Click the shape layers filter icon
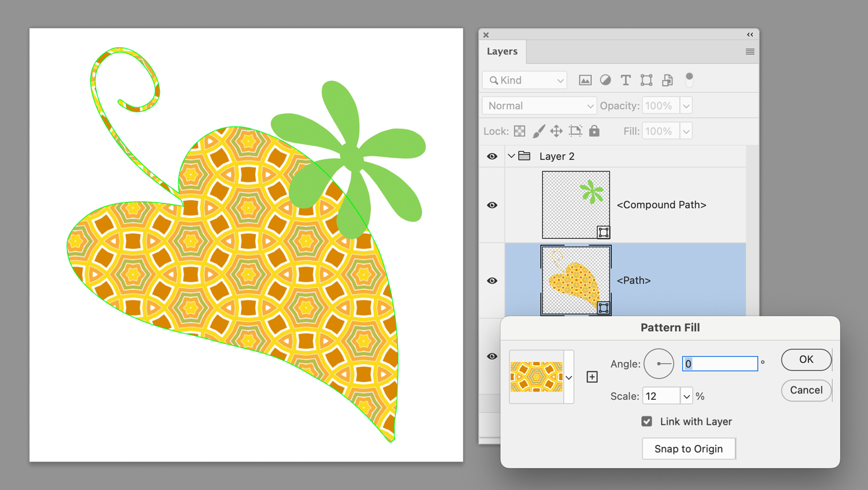 coord(646,80)
